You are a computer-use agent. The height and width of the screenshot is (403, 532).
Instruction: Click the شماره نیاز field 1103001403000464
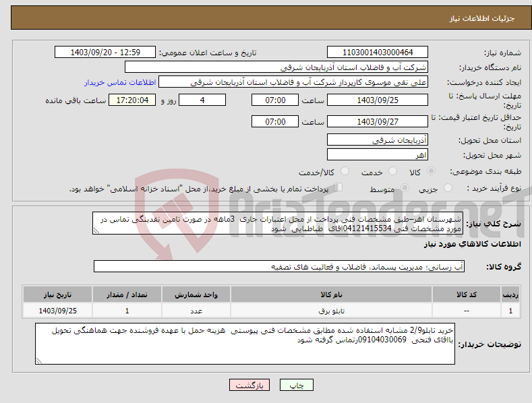click(378, 53)
